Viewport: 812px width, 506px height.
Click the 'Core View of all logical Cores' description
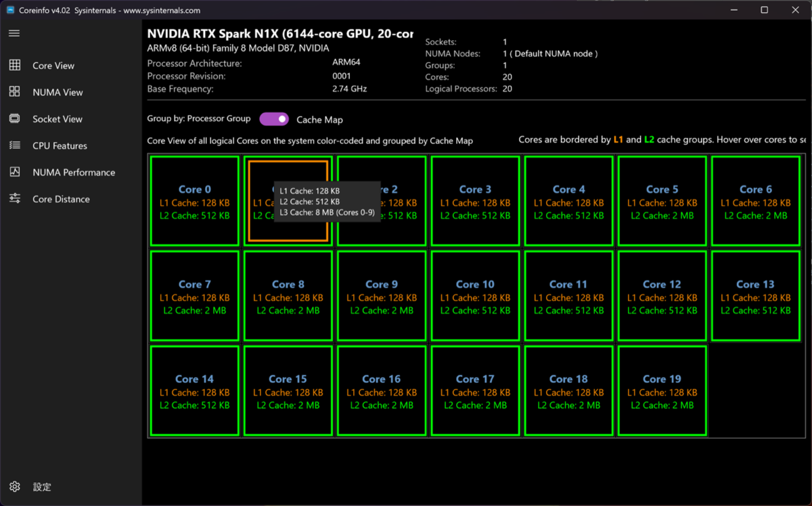tap(310, 141)
